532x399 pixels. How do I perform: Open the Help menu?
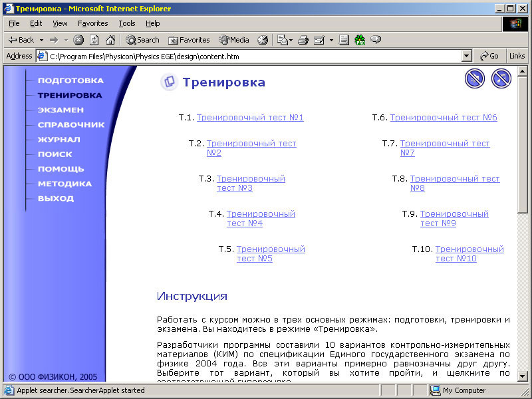coord(153,23)
